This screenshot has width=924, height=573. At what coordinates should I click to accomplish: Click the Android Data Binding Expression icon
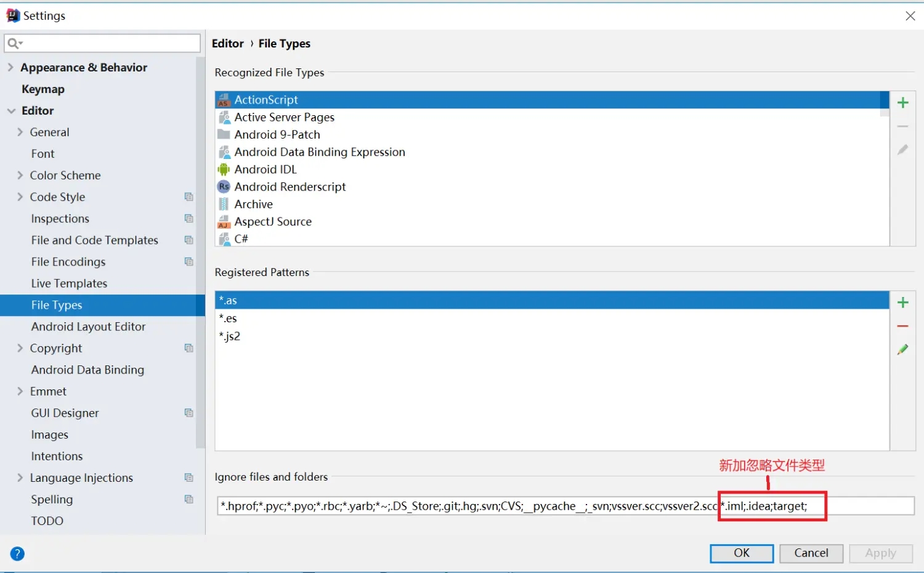tap(224, 152)
